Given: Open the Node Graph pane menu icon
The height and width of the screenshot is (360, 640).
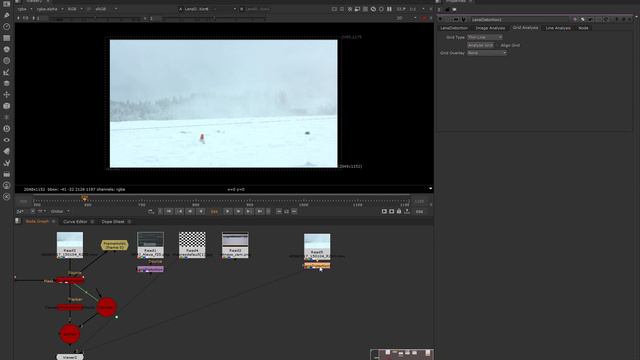Looking at the screenshot, I should pos(18,221).
